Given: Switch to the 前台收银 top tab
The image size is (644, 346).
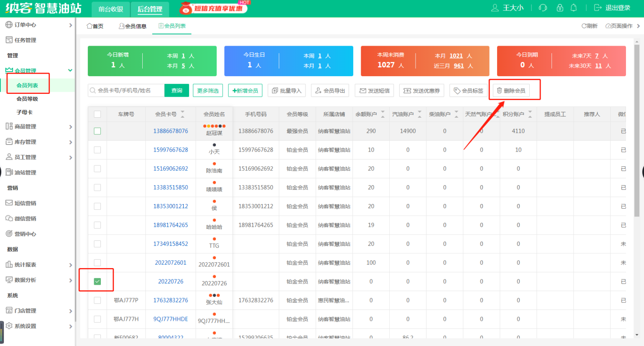Looking at the screenshot, I should coord(111,9).
